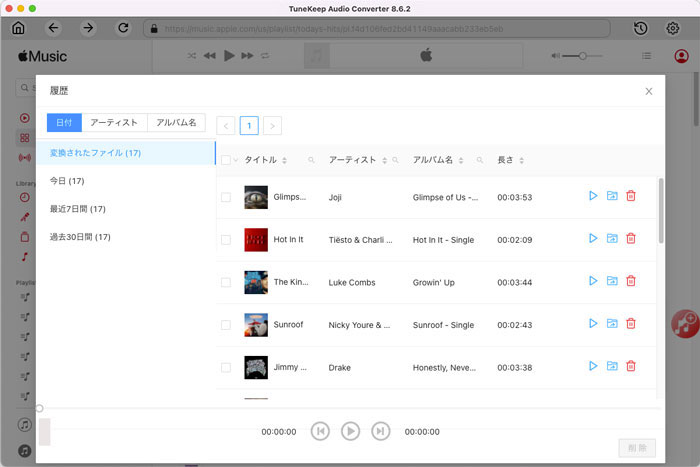The image size is (700, 467).
Task: Play using the dialog player button
Action: [x=350, y=431]
